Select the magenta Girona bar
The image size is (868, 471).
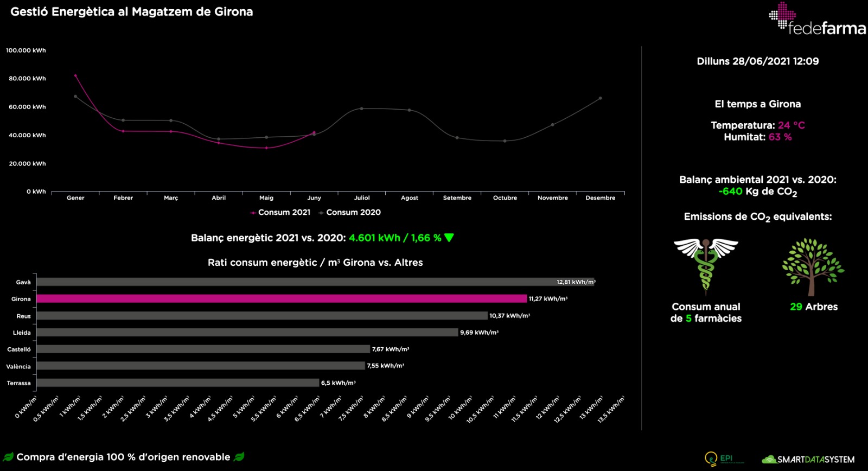(281, 298)
